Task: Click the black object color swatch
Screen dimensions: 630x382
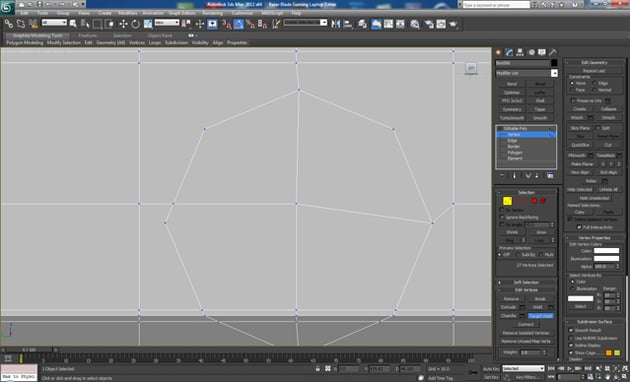Action: point(554,63)
